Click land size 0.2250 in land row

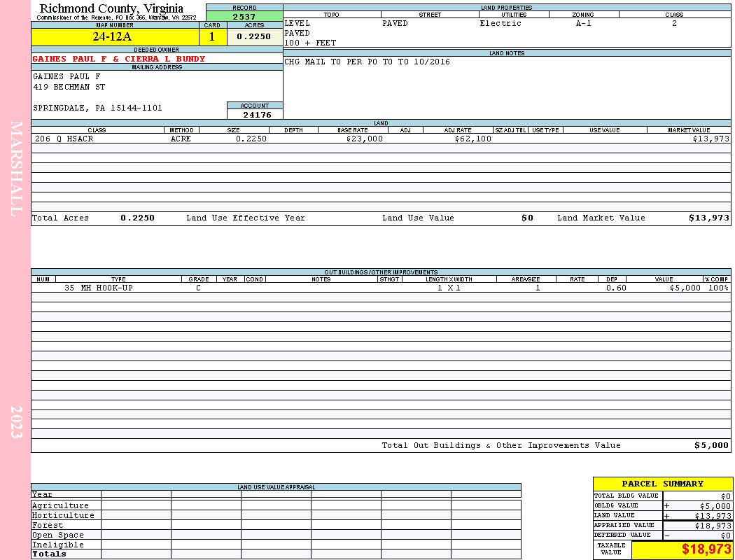tap(251, 139)
